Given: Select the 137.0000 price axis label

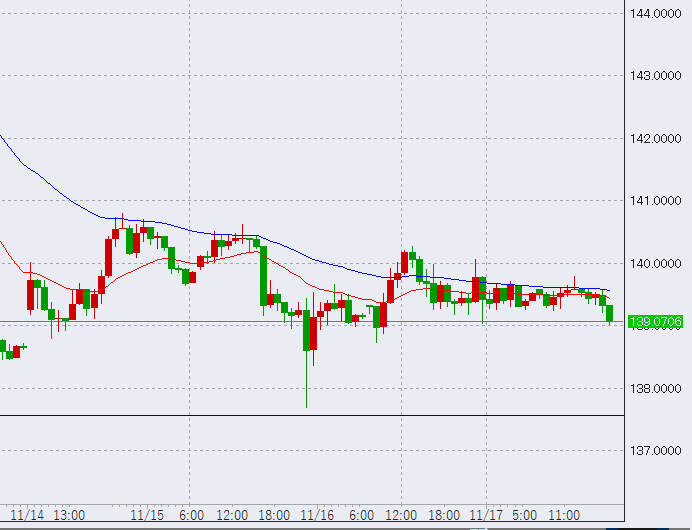Looking at the screenshot, I should coord(657,451).
